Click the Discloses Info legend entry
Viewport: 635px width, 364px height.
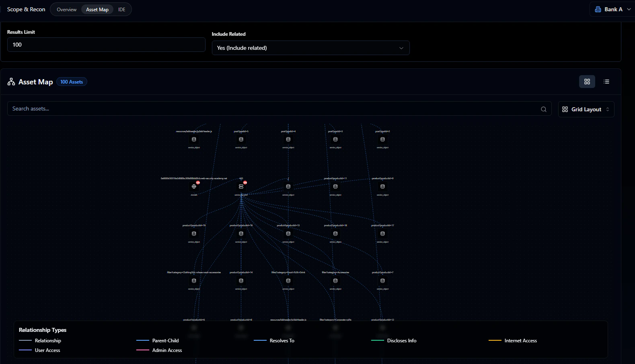(394, 341)
